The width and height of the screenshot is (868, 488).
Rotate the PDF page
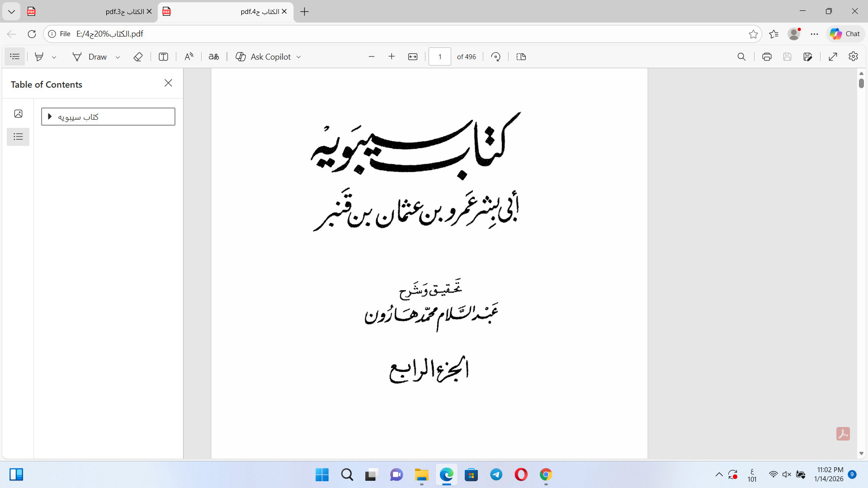point(496,56)
